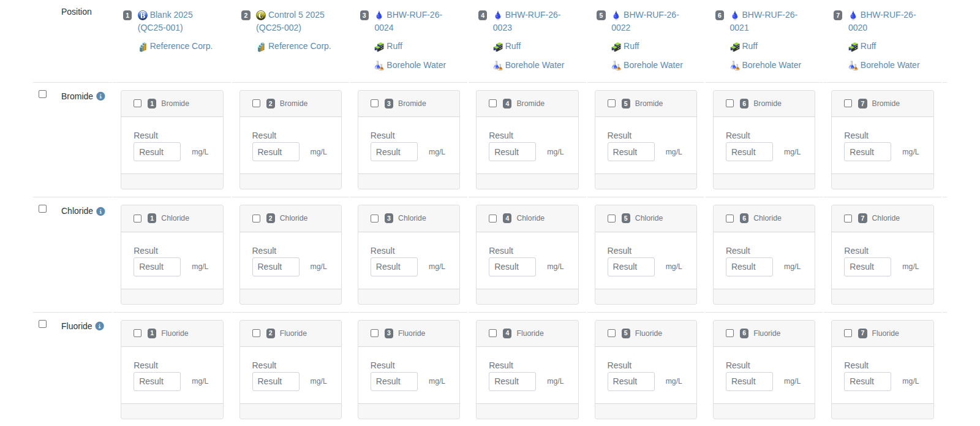Open Borehole Water link in position 6
This screenshot has width=980, height=426.
771,65
